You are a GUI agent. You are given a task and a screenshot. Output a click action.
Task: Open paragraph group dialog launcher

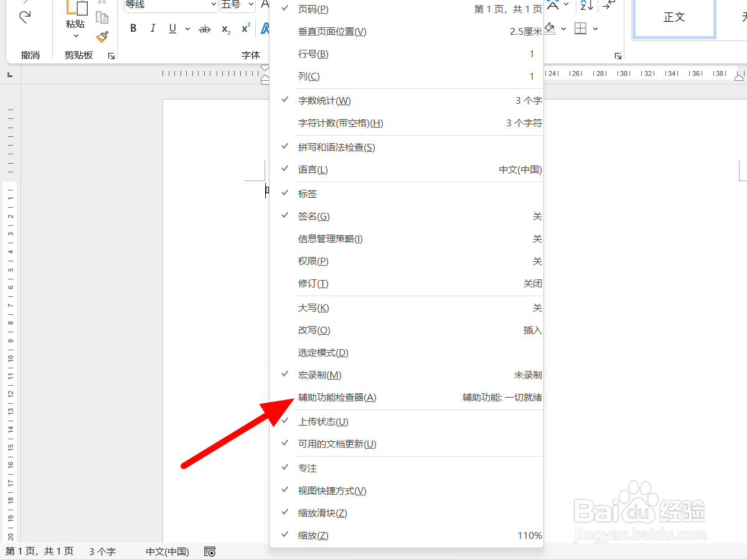pyautogui.click(x=618, y=56)
